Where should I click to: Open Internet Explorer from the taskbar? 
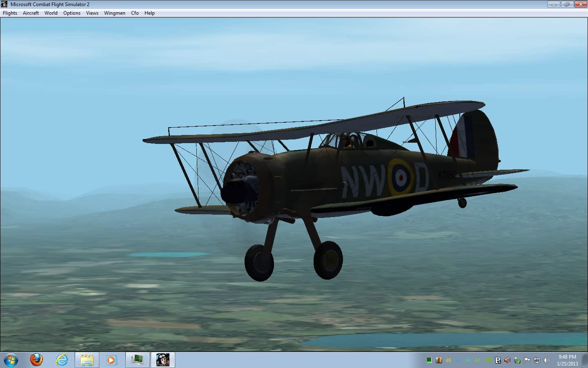tap(62, 360)
